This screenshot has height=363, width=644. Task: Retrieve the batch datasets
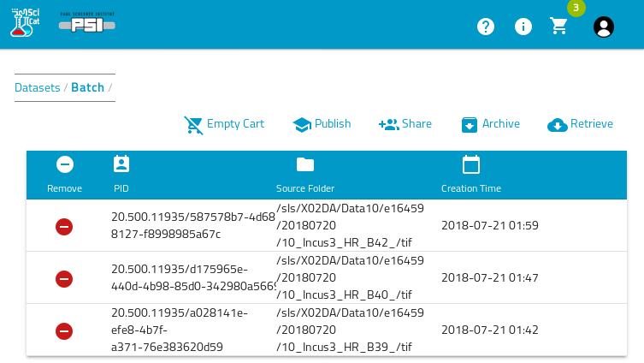click(580, 124)
